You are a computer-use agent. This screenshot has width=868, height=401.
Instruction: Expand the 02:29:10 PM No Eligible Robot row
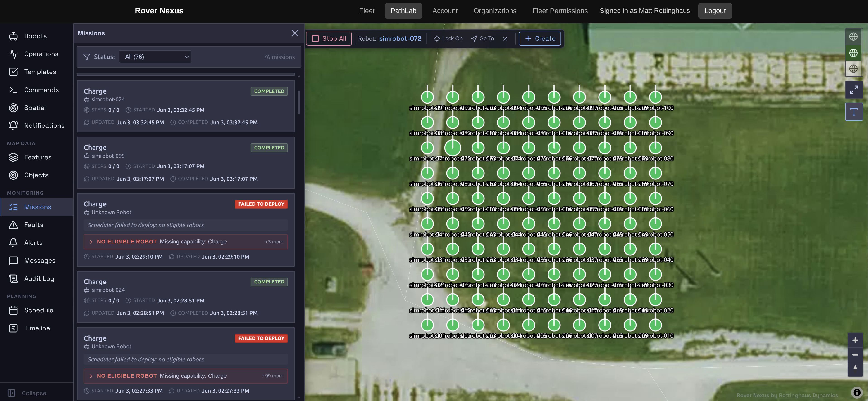pos(186,242)
